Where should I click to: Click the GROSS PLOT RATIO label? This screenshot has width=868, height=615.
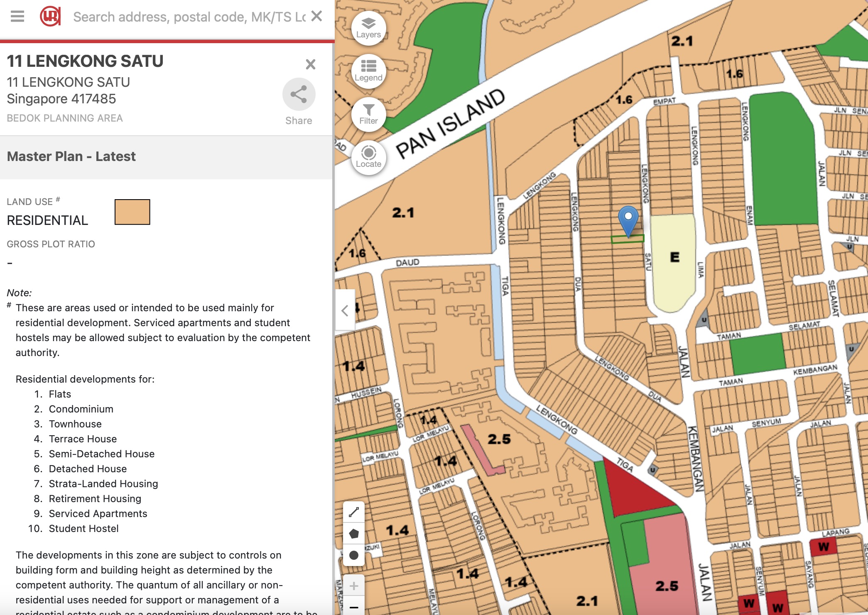(x=51, y=244)
